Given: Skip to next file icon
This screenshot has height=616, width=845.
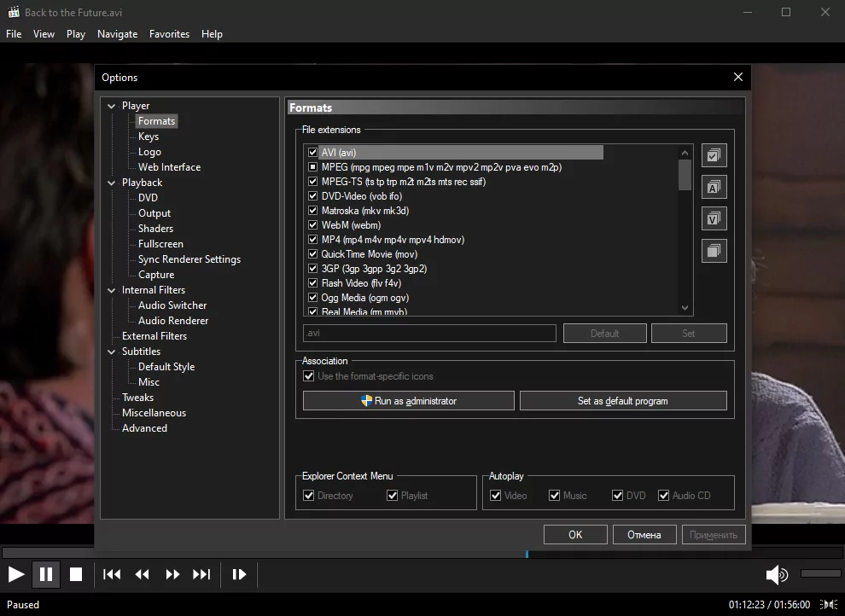Looking at the screenshot, I should point(201,574).
